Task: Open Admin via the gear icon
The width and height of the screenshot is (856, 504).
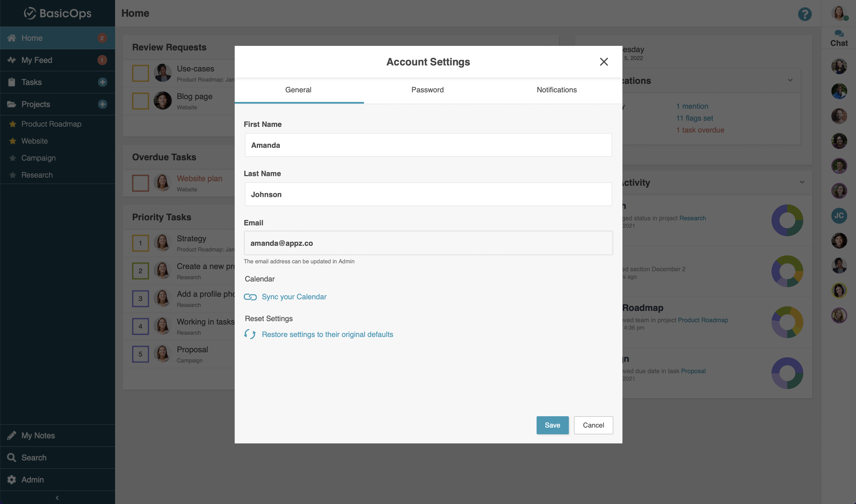Action: tap(12, 480)
